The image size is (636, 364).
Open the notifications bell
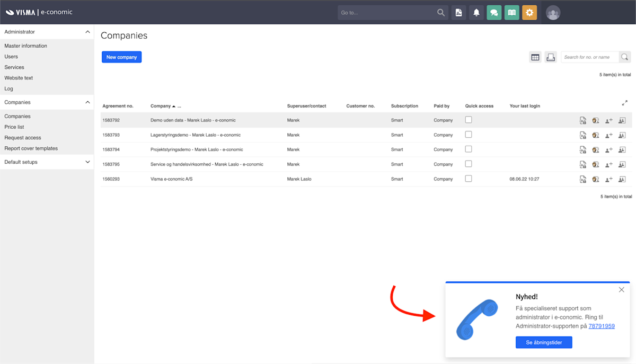coord(476,13)
